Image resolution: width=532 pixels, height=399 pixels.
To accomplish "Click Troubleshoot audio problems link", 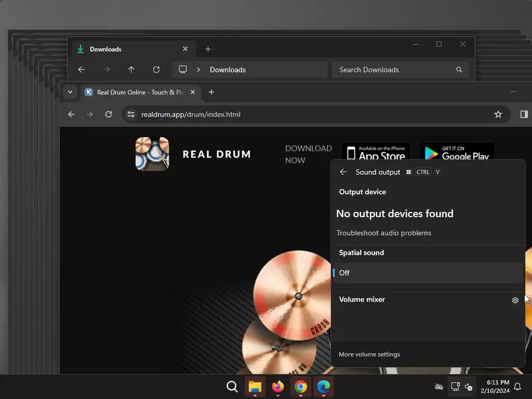I will pos(384,233).
